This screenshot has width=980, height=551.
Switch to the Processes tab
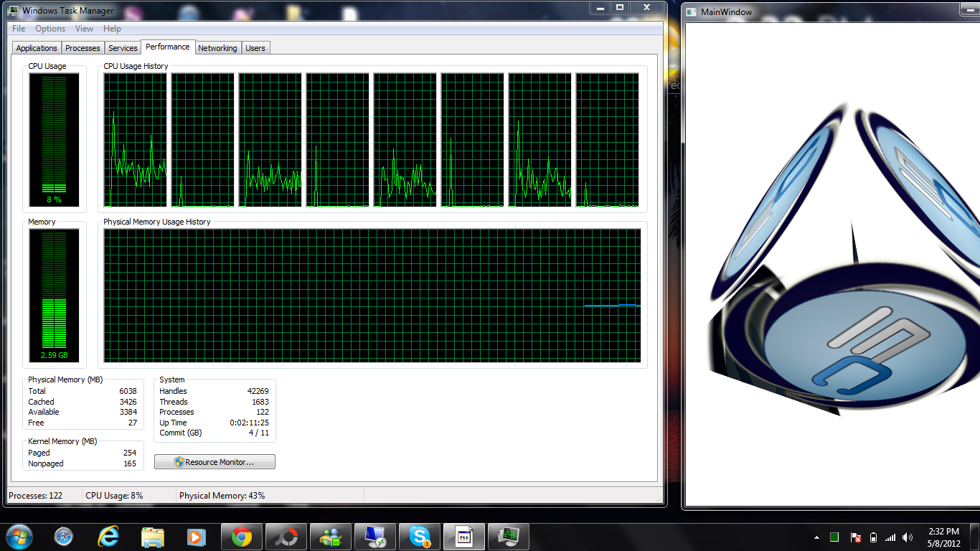[x=83, y=48]
